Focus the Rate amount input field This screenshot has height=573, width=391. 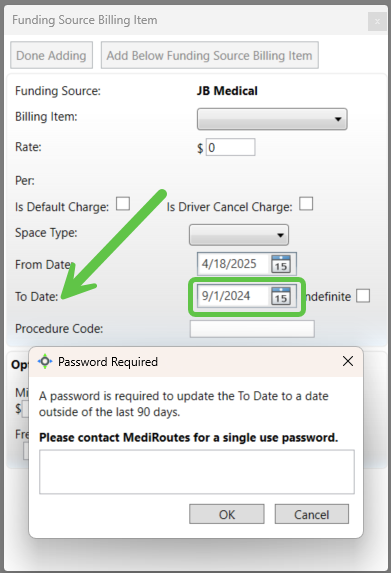point(230,148)
